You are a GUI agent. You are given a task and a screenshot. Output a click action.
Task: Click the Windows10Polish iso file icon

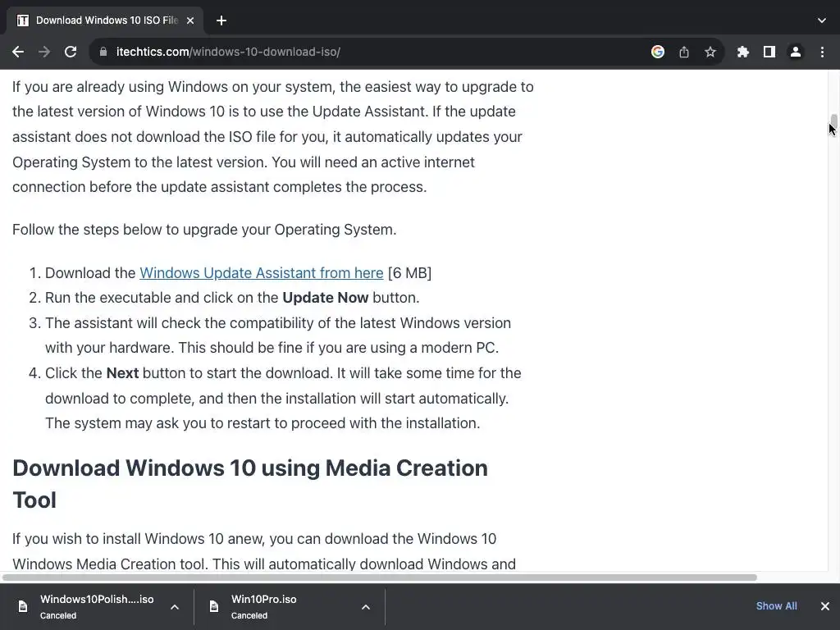(22, 606)
